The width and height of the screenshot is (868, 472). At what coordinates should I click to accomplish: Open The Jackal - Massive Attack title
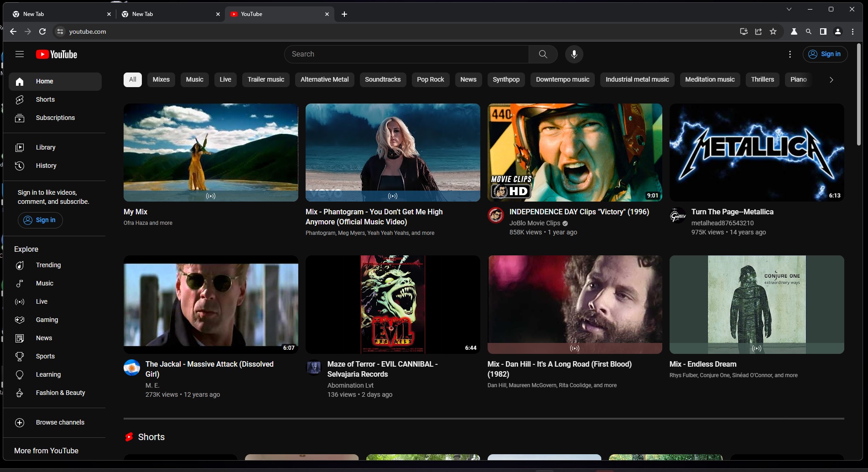click(209, 369)
